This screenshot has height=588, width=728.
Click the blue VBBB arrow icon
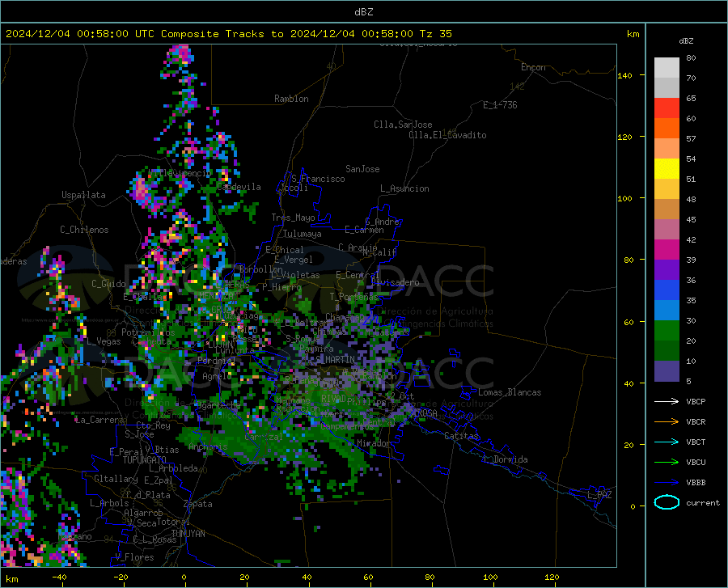(667, 483)
